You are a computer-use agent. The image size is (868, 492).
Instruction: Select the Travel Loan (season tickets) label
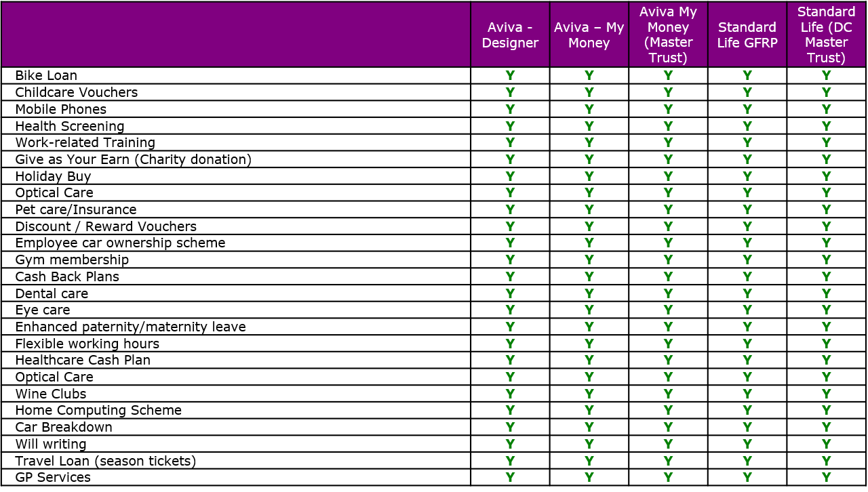[106, 461]
